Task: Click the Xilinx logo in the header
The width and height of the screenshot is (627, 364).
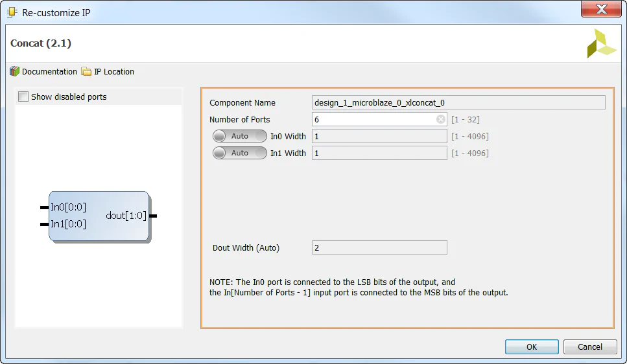Action: click(602, 43)
